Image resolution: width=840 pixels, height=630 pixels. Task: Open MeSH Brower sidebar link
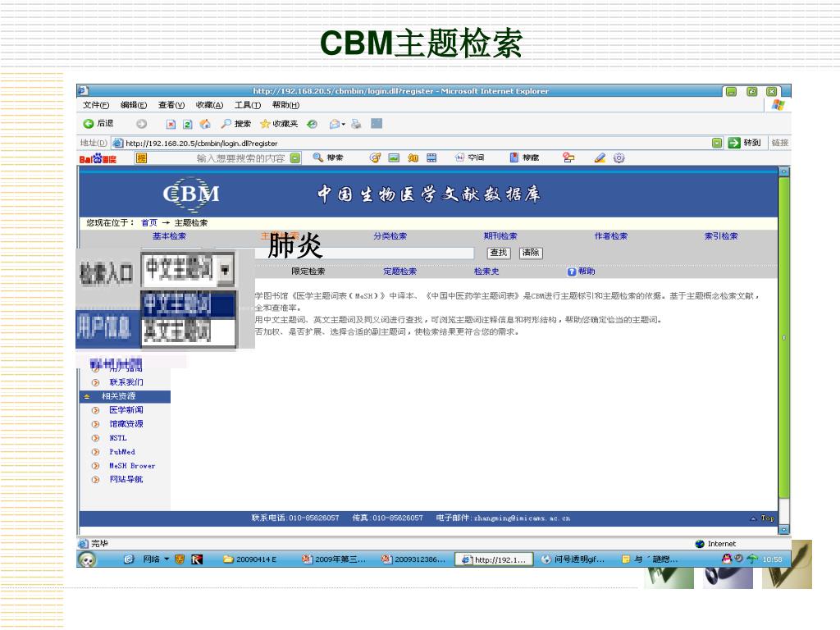point(132,466)
